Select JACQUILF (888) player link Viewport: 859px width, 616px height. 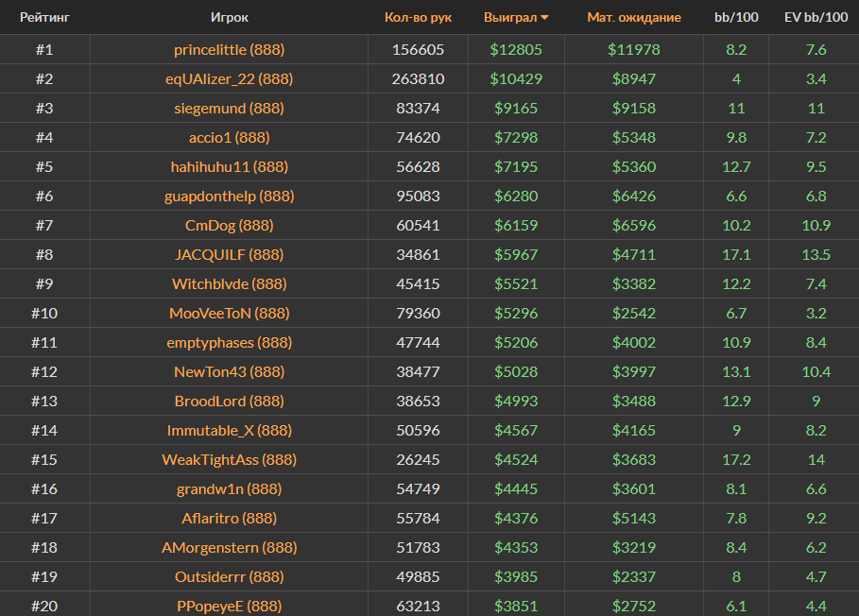(x=229, y=254)
